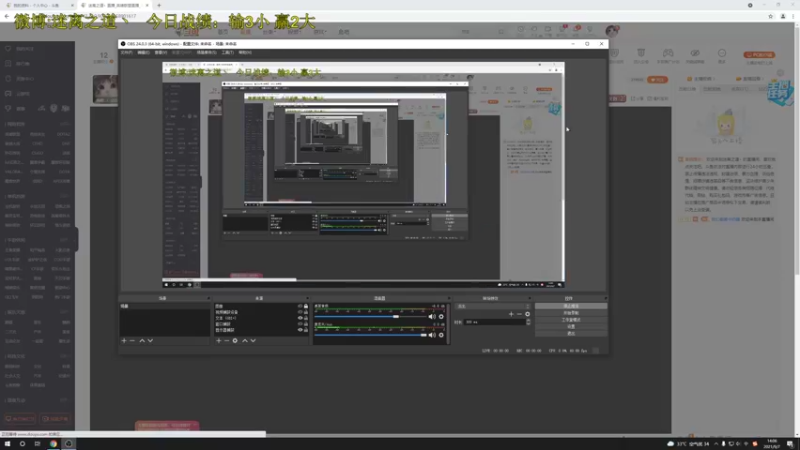Mute the desktop audio channel

click(432, 317)
